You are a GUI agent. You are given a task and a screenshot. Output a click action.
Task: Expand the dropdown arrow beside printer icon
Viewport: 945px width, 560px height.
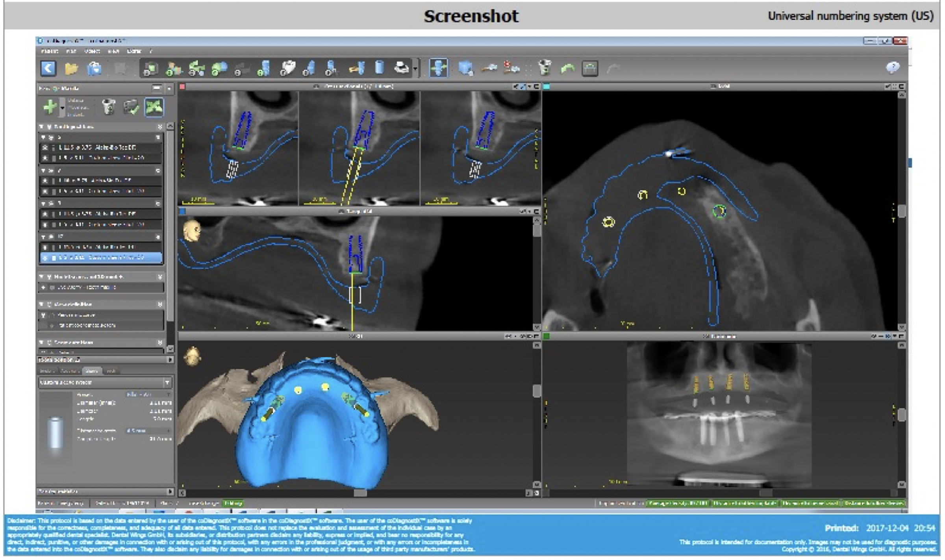point(415,69)
